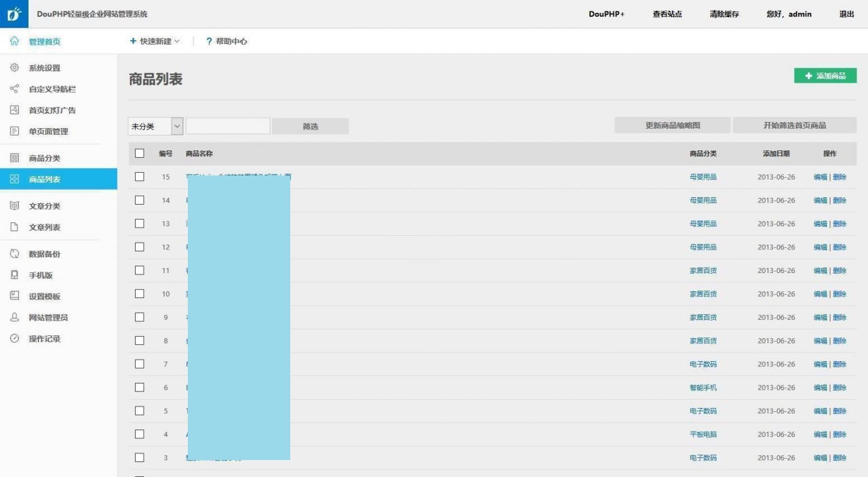The height and width of the screenshot is (477, 868).
Task: Click the page icon for 单页面管理
Action: 14,131
